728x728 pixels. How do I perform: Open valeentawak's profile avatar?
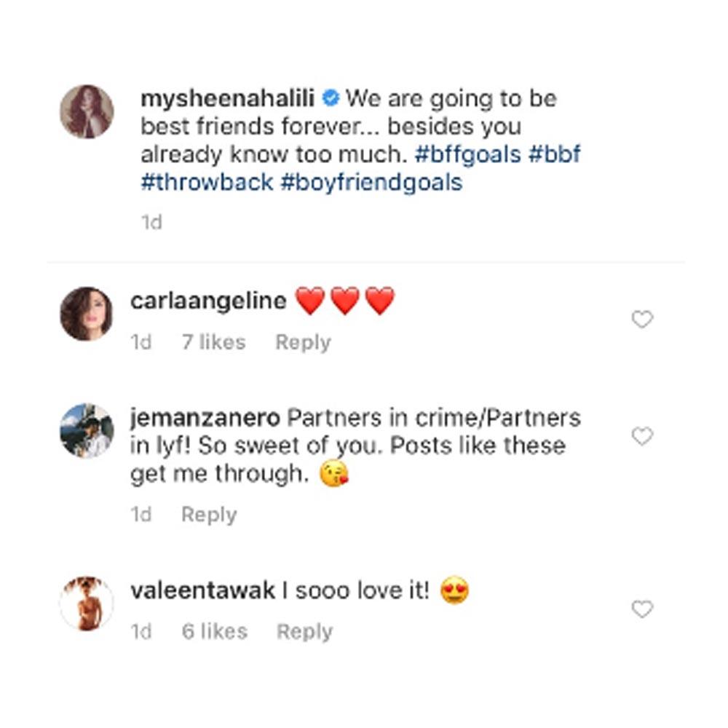pyautogui.click(x=87, y=603)
